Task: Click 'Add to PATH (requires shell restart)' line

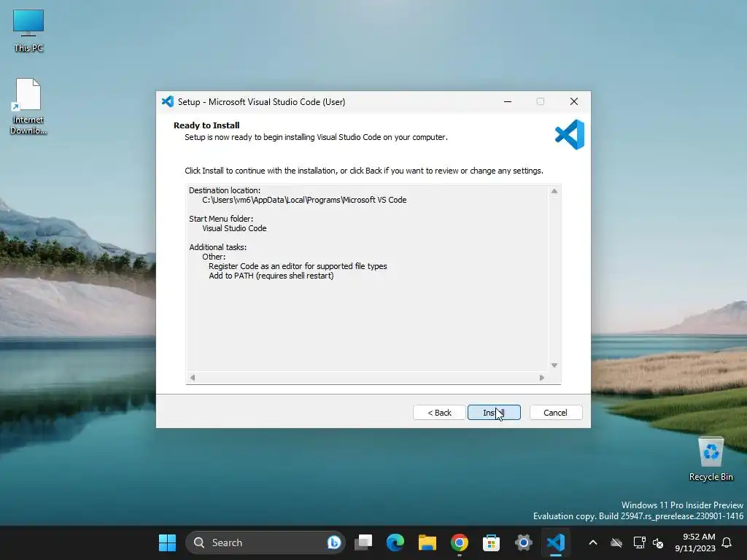Action: tap(271, 276)
